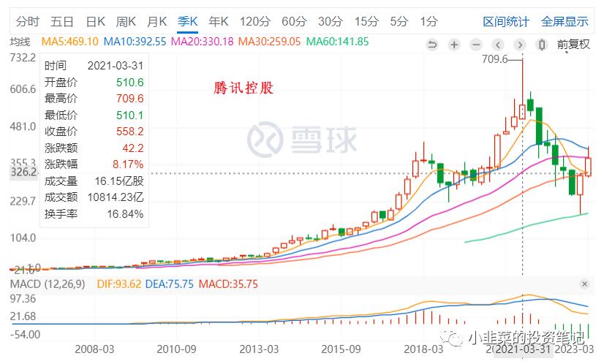Click the 229.7 price axis label
Image resolution: width=604 pixels, height=364 pixels.
tap(23, 202)
